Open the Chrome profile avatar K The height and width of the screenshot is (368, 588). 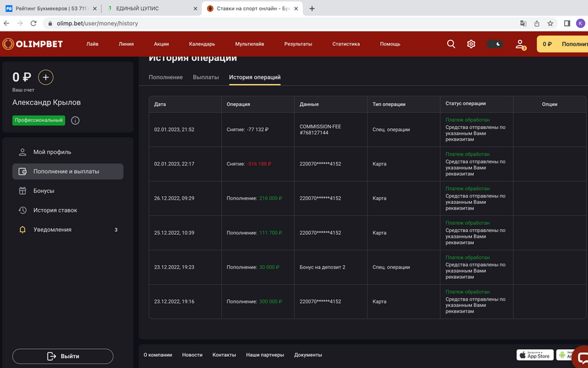(580, 23)
